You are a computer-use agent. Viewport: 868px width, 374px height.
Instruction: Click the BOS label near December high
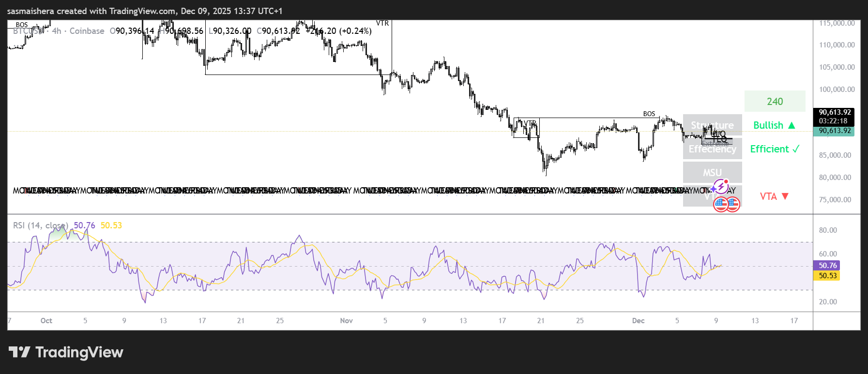pos(649,114)
